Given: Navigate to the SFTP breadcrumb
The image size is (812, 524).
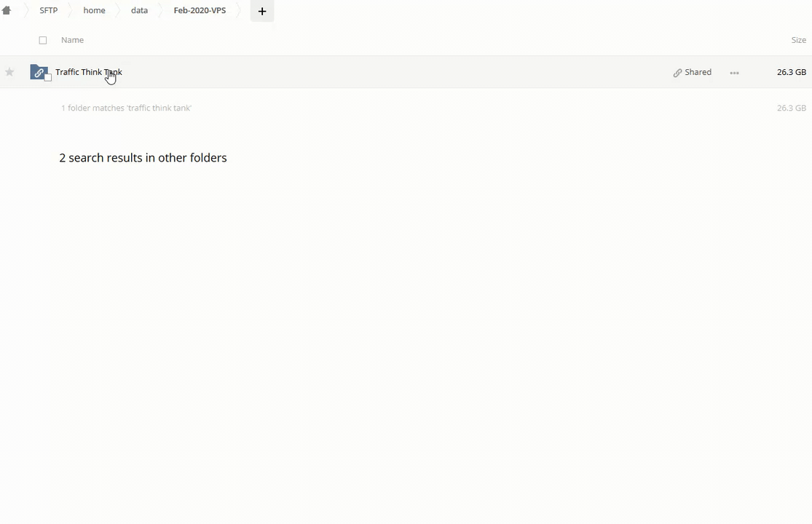Looking at the screenshot, I should 49,11.
